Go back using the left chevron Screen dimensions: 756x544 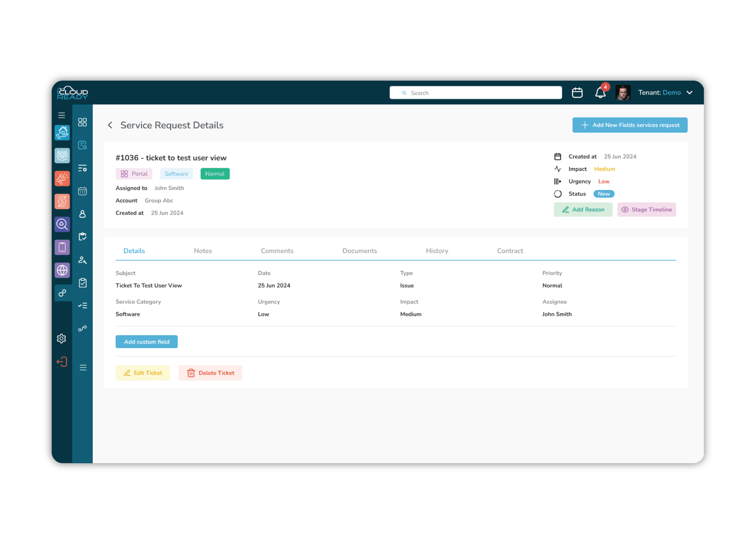(x=110, y=125)
